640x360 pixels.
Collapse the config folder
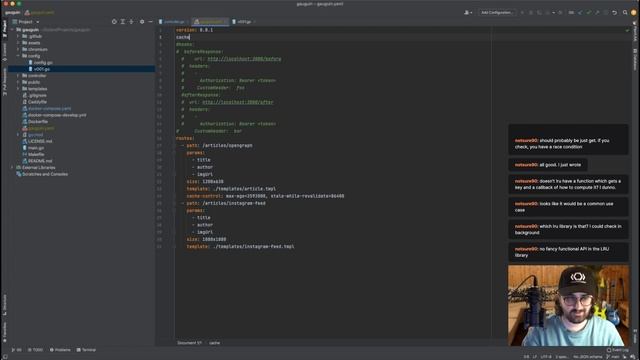click(x=18, y=56)
